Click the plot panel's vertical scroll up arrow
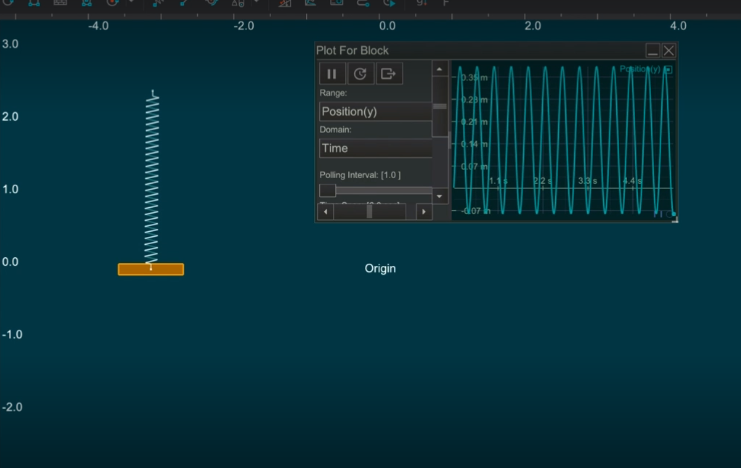The height and width of the screenshot is (468, 741). coord(439,69)
